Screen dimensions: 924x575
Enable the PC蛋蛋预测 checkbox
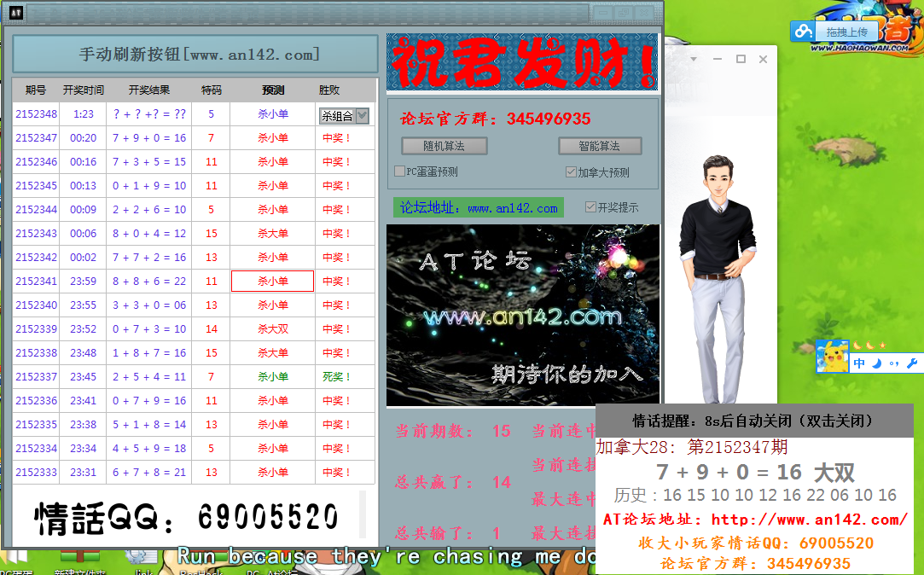[399, 171]
